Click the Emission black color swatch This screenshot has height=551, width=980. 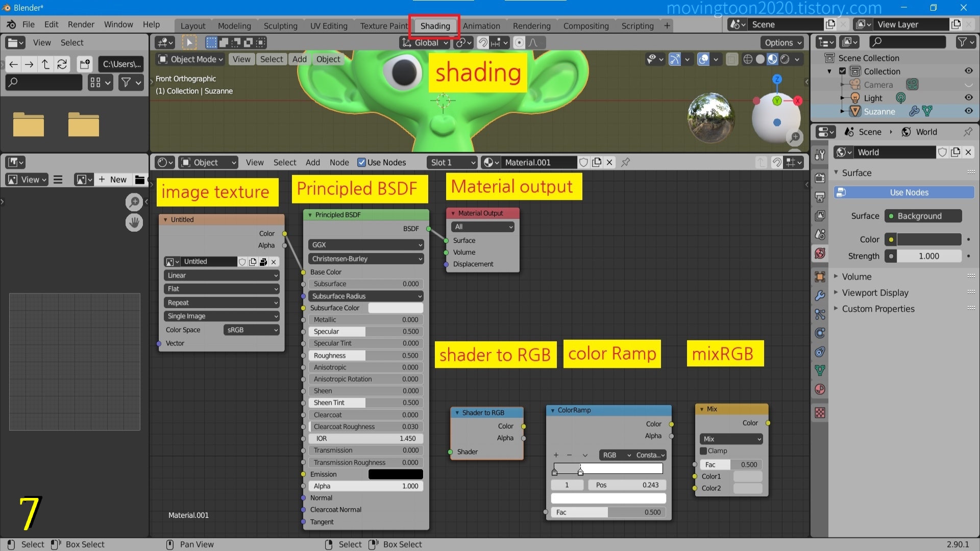click(396, 474)
